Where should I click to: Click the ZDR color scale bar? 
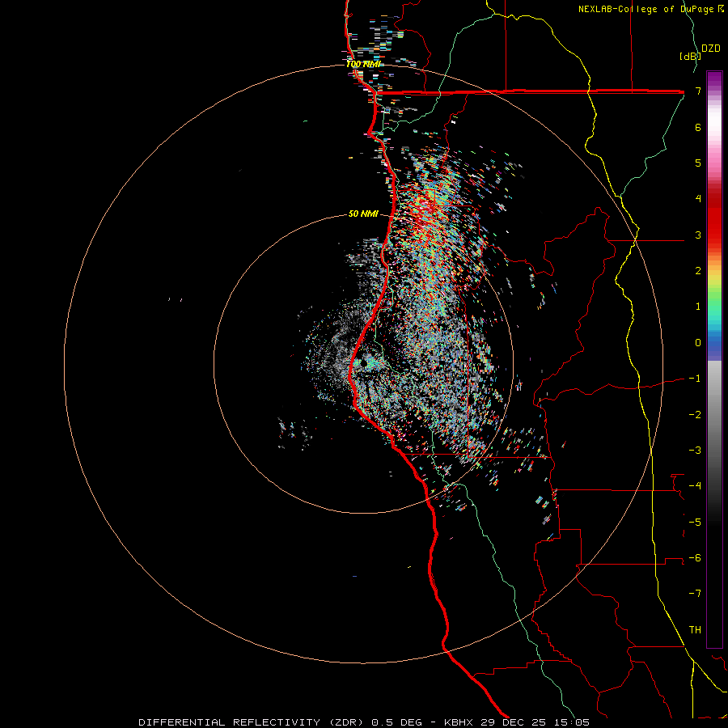[x=714, y=359]
